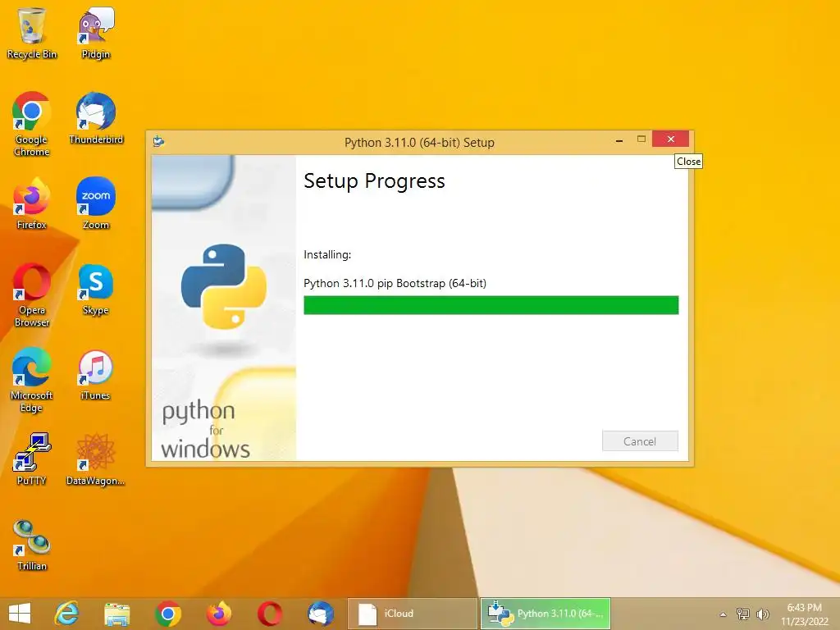Select the PuTTY desktop shortcut

(32, 459)
